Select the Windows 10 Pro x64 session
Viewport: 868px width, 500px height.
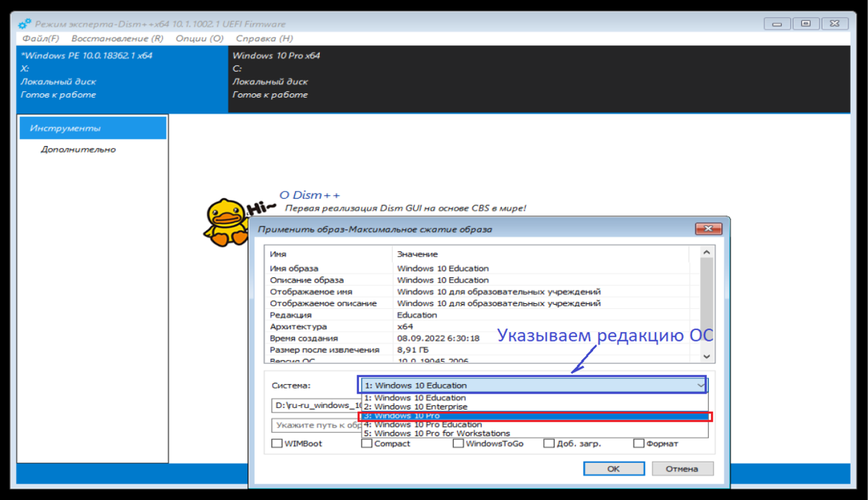(539, 80)
